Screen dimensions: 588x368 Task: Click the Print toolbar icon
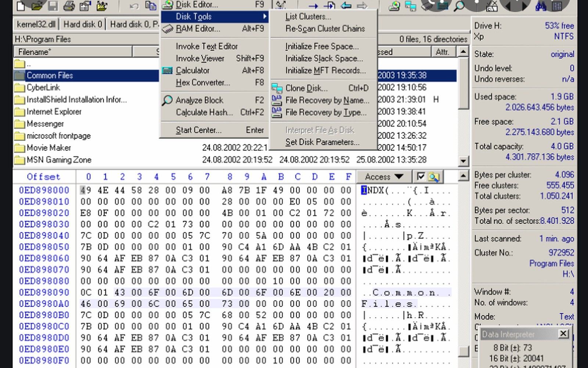click(69, 5)
